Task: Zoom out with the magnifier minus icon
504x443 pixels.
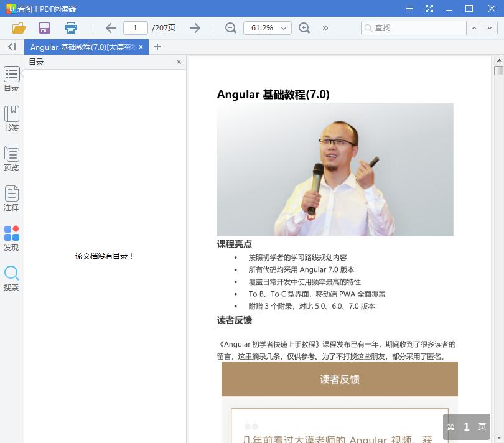Action: click(x=230, y=28)
